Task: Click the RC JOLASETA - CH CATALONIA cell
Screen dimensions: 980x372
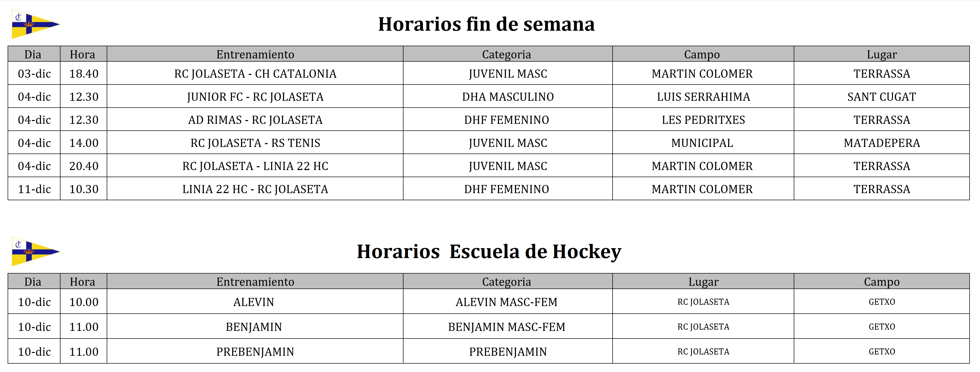Action: coord(255,74)
